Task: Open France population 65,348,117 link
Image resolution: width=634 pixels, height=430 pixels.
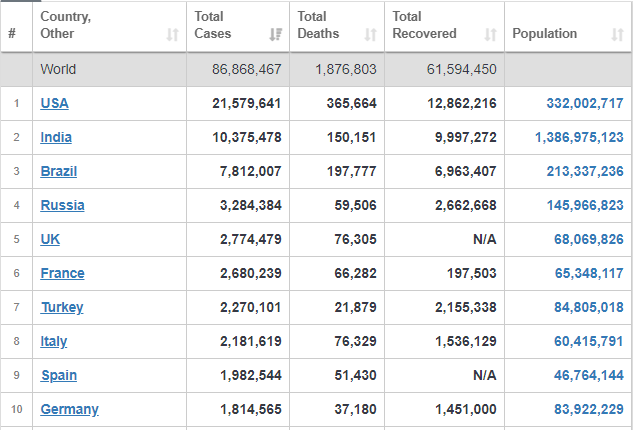Action: 589,273
